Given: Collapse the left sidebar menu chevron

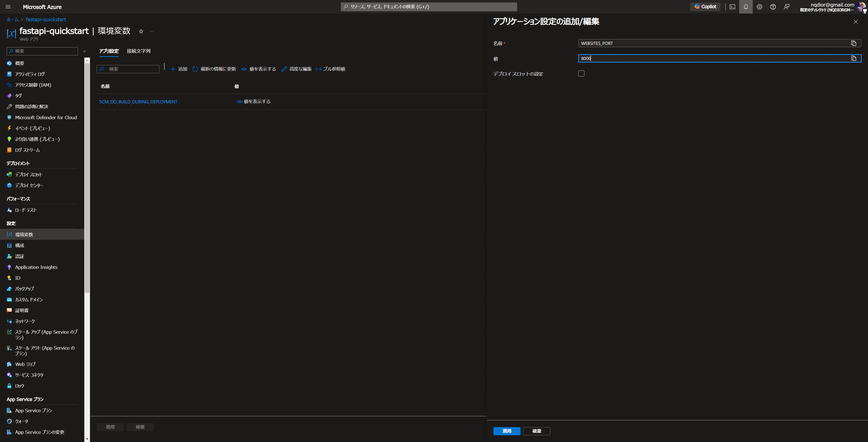Looking at the screenshot, I should [x=85, y=51].
